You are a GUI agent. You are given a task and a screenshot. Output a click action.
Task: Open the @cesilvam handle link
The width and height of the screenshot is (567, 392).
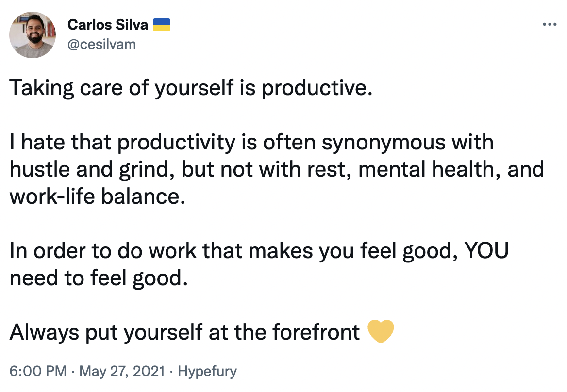point(101,45)
